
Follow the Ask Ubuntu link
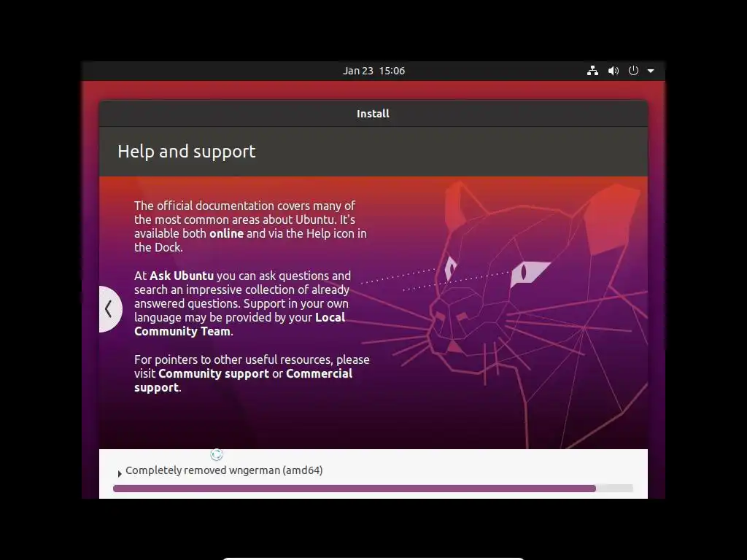coord(182,276)
